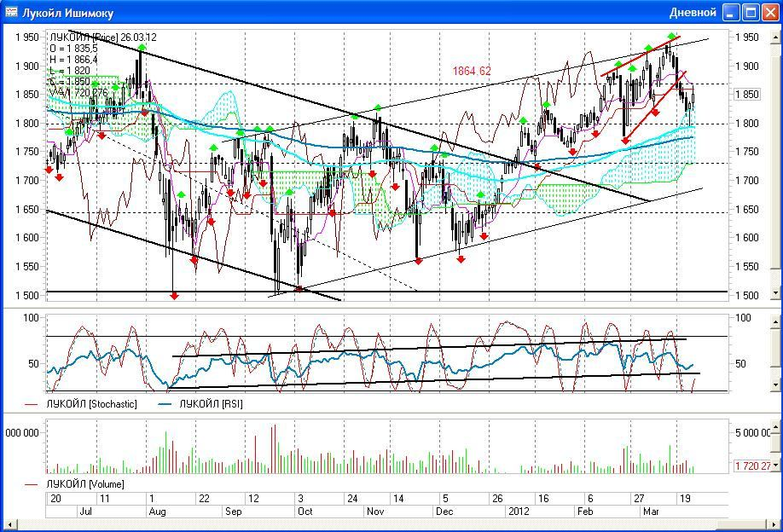
Task: Click the chart window icon in title bar
Action: pos(11,12)
